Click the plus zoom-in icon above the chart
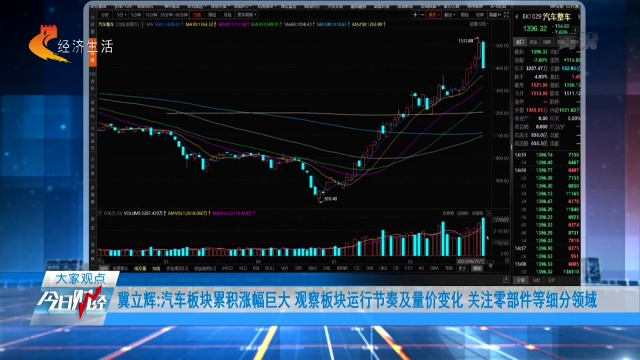Image resolution: width=640 pixels, height=360 pixels. coord(415,15)
